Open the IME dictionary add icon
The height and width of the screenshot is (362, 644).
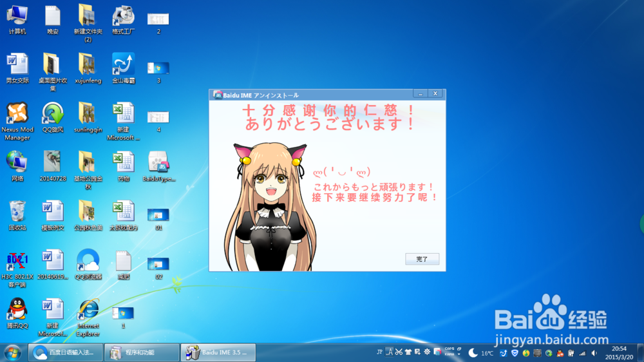(417, 352)
